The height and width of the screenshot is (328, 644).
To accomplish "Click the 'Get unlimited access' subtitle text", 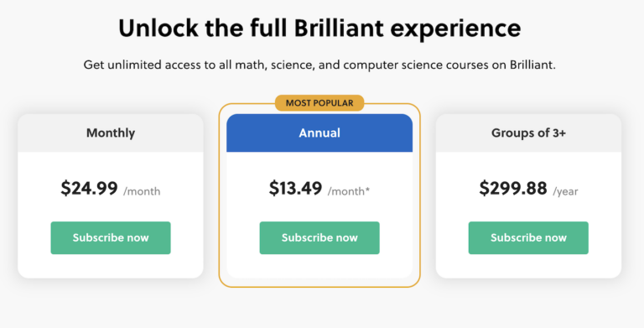I will pos(319,65).
